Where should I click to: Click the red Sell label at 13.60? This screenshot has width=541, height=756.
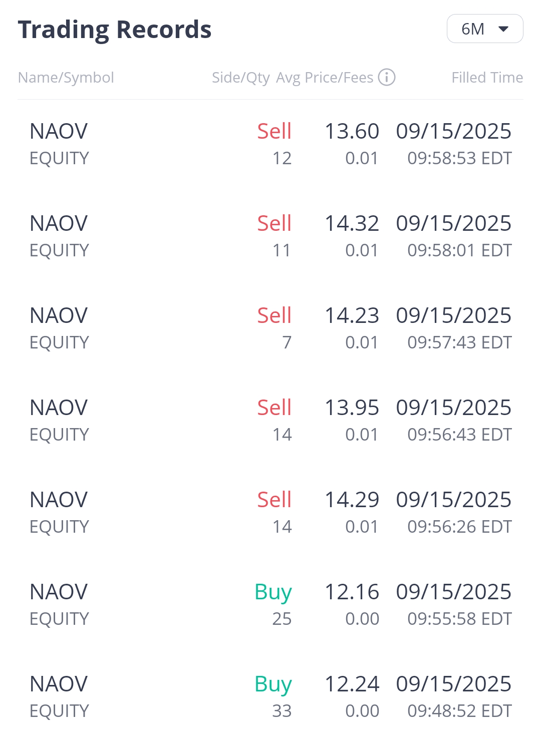coord(274,131)
